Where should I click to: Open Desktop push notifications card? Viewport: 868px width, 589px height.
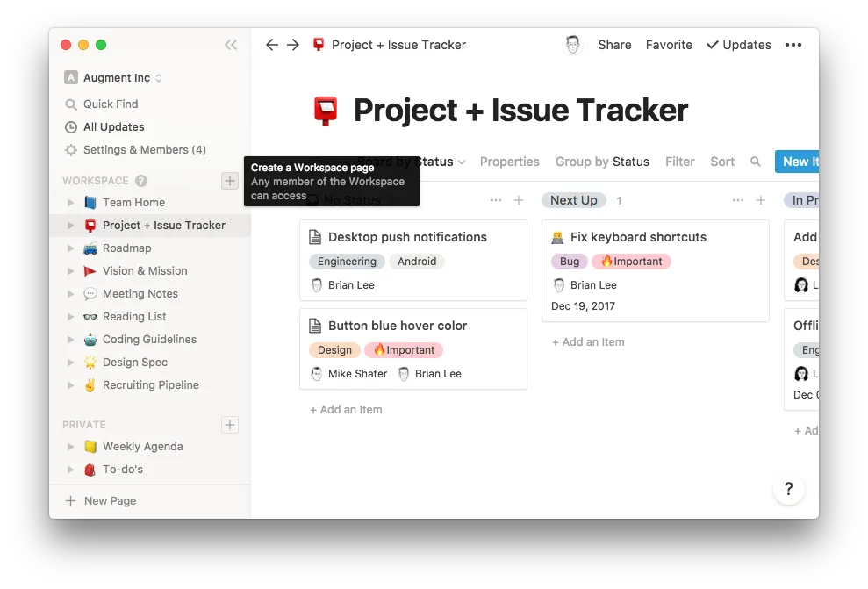tap(413, 261)
